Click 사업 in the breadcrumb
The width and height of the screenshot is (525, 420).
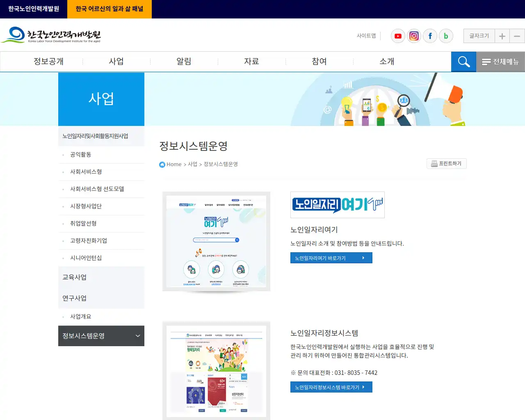(192, 164)
